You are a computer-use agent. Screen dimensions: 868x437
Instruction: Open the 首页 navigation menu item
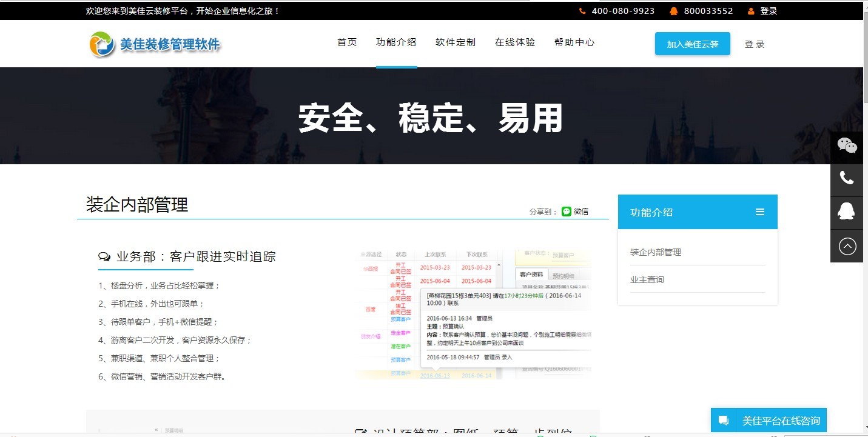point(346,42)
